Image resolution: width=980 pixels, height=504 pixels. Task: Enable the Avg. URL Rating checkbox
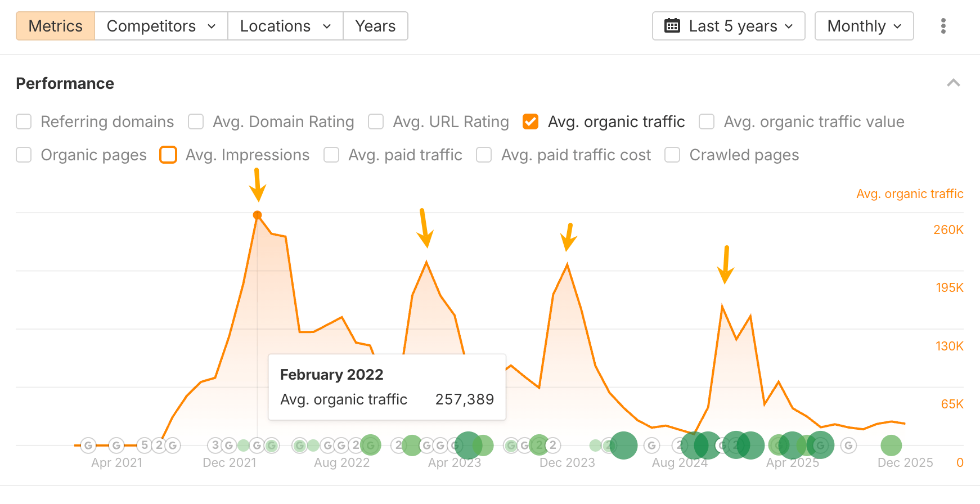[376, 121]
